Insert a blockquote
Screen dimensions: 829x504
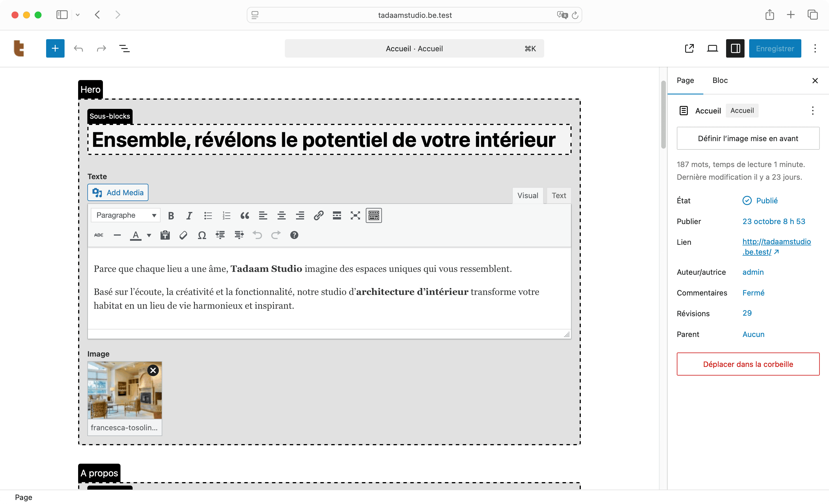(245, 215)
